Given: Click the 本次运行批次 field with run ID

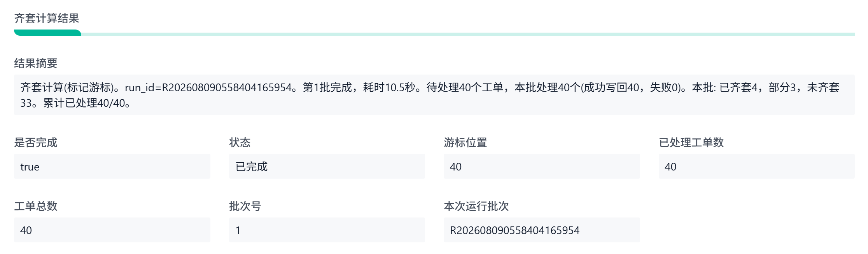Looking at the screenshot, I should [542, 230].
